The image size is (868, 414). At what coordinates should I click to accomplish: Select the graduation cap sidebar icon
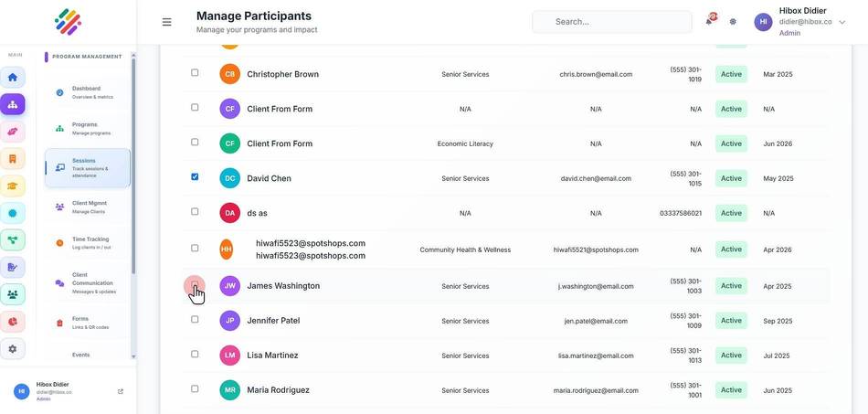[12, 186]
